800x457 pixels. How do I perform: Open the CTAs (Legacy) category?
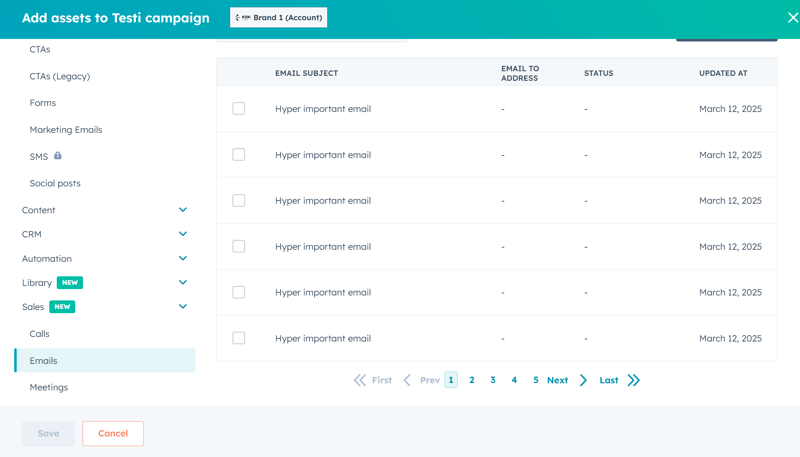point(60,76)
